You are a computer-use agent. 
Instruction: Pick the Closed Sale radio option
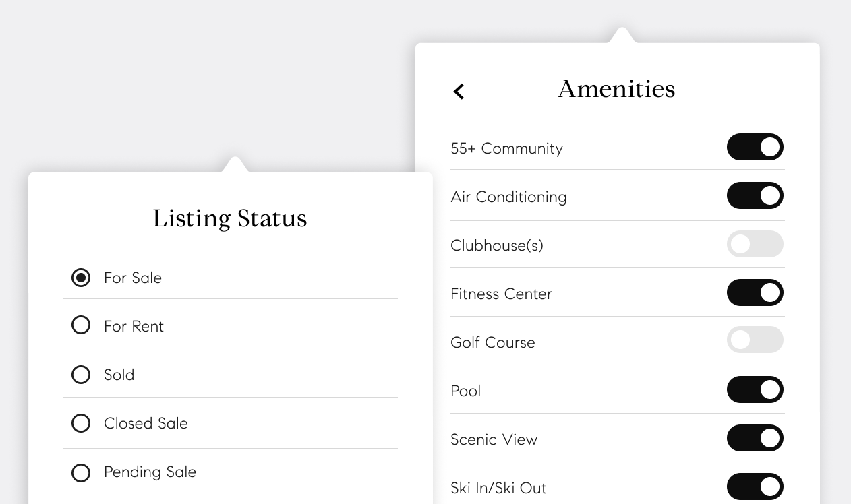pos(81,423)
